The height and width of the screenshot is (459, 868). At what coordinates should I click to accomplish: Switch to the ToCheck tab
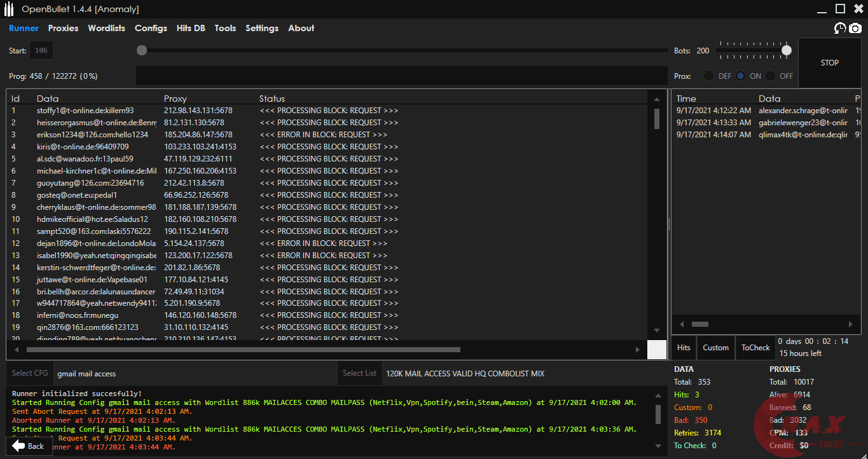click(755, 348)
